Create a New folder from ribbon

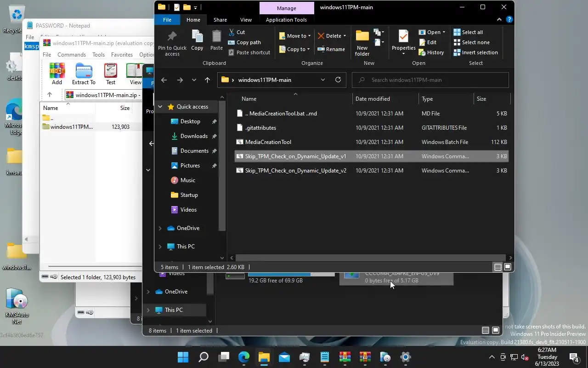pyautogui.click(x=362, y=43)
